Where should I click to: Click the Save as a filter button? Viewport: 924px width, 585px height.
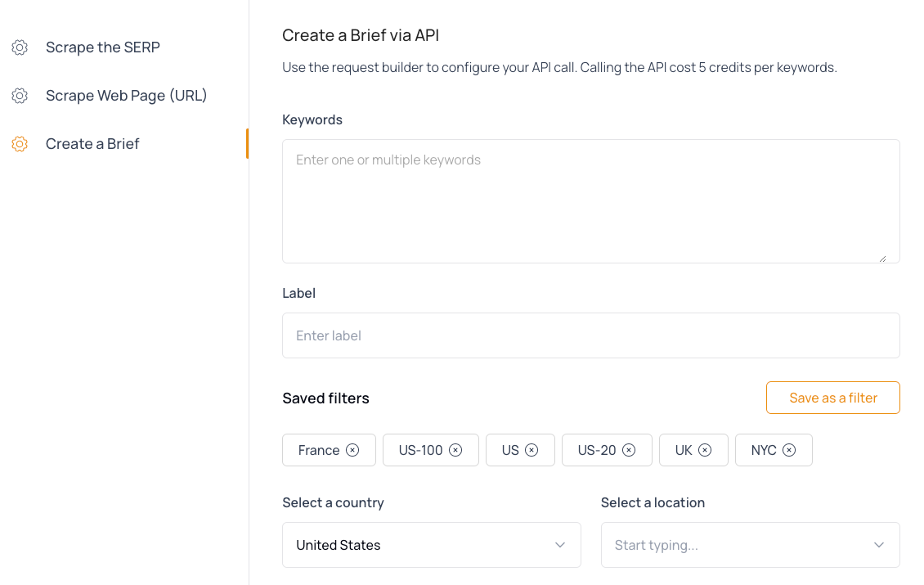coord(832,397)
